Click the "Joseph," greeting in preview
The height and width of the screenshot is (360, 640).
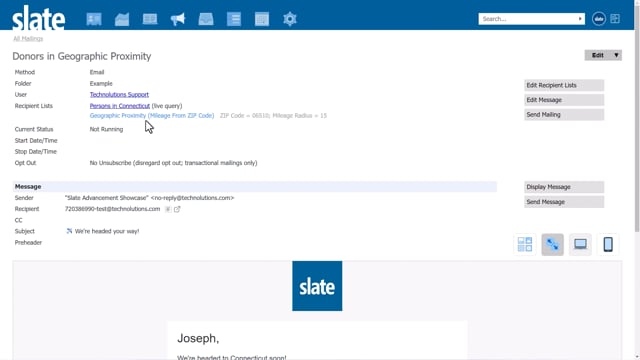click(198, 338)
